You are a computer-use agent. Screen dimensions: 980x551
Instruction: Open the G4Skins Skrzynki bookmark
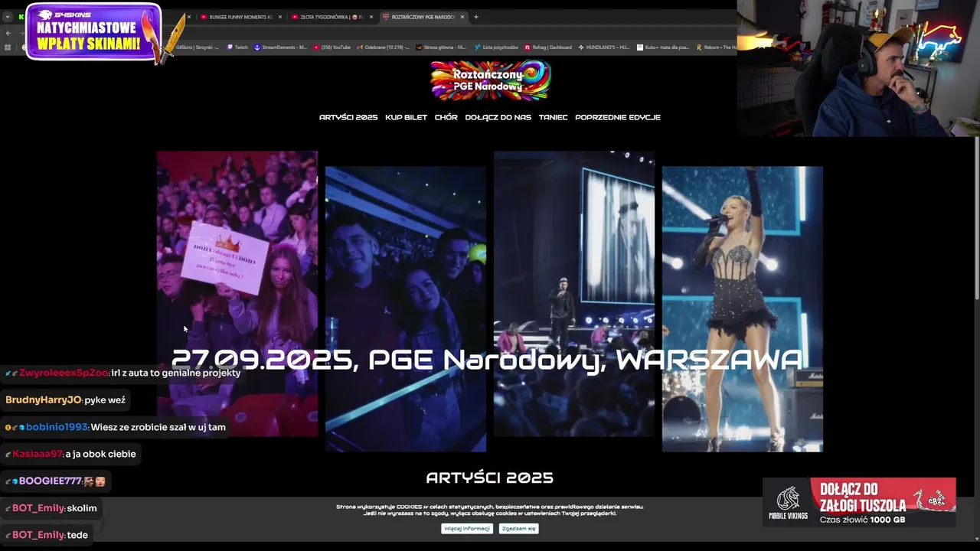click(197, 47)
